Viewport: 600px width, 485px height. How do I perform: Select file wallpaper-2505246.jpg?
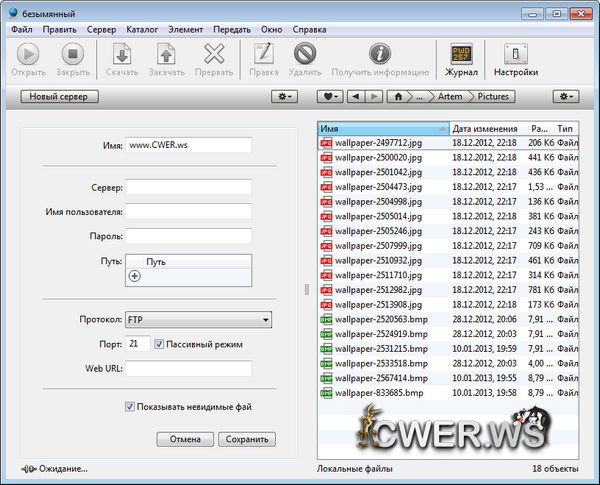click(448, 231)
